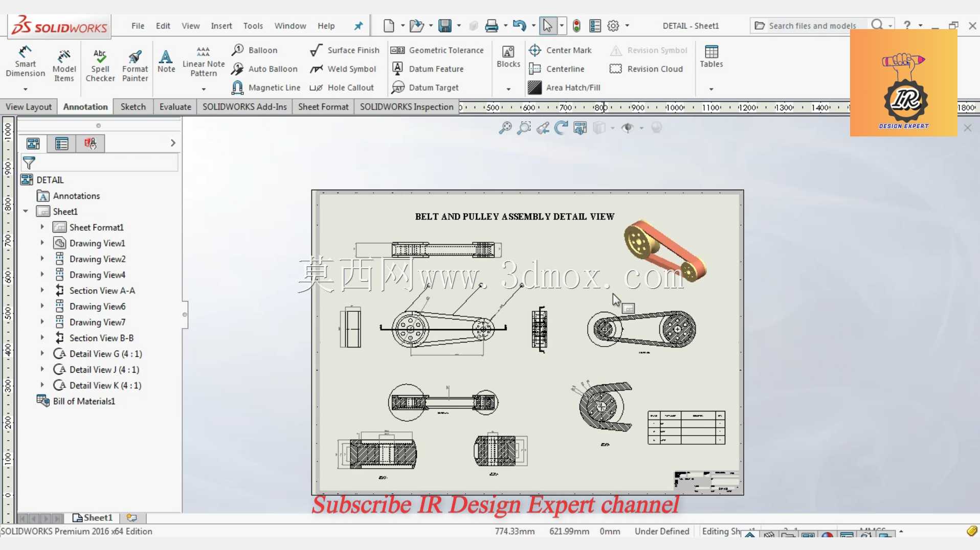Screen dimensions: 980x550
Task: Use the Auto Balloon tool
Action: coord(264,68)
